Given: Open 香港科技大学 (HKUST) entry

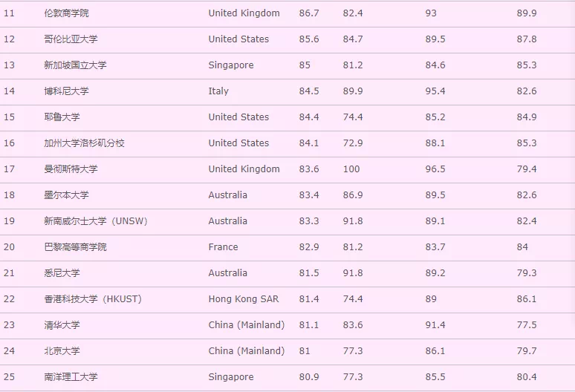Looking at the screenshot, I should coord(92,299).
